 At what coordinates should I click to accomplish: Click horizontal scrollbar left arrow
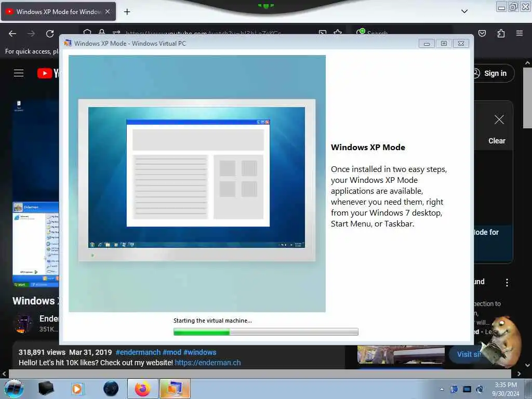4,374
